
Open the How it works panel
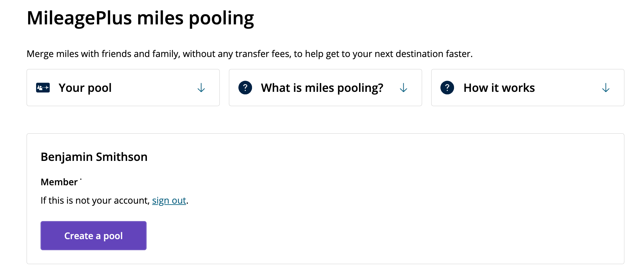point(527,88)
